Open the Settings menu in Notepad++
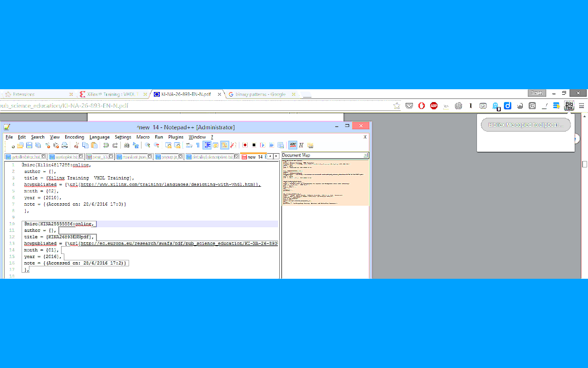Image resolution: width=588 pixels, height=368 pixels. click(123, 137)
